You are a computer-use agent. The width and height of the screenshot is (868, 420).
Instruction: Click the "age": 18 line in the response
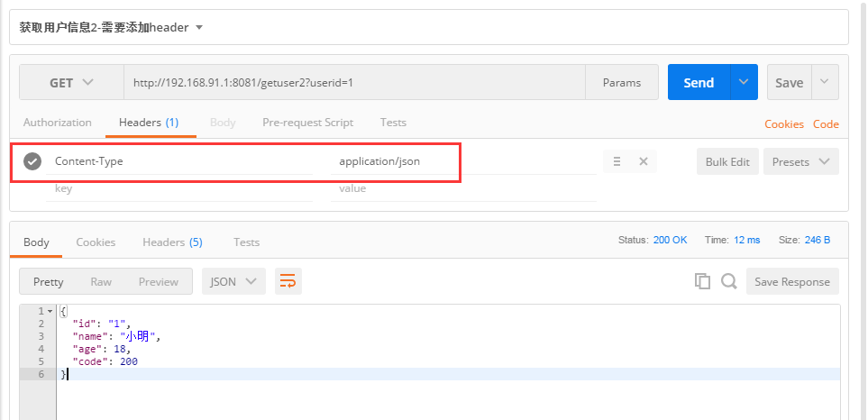click(101, 349)
